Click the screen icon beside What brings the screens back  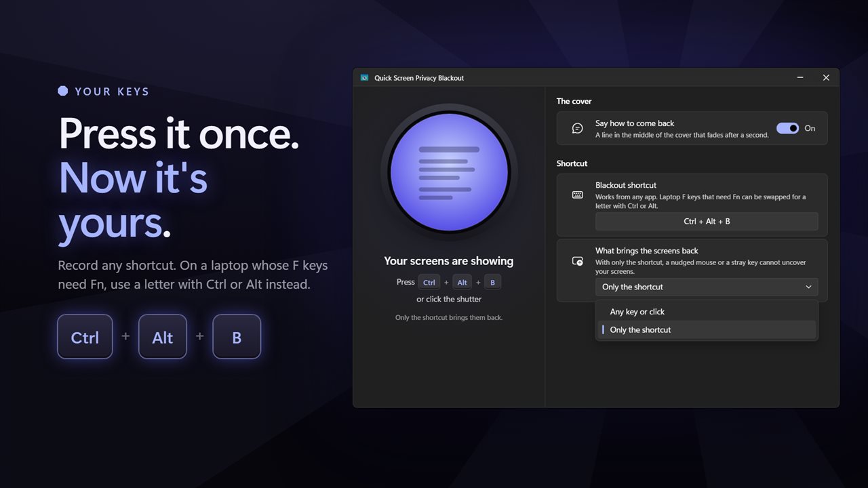pyautogui.click(x=578, y=261)
